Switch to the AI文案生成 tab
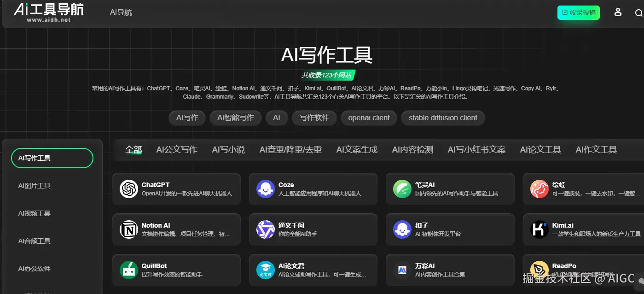 click(357, 149)
